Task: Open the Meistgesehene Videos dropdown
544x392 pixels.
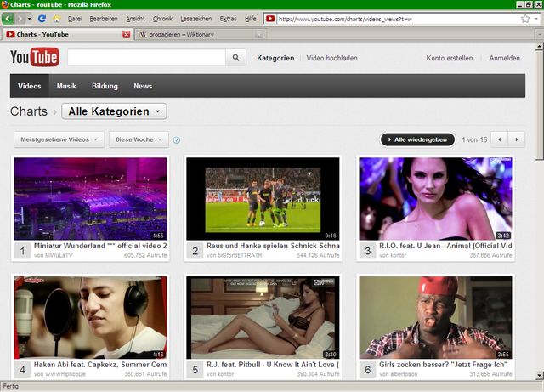Action: coord(58,139)
